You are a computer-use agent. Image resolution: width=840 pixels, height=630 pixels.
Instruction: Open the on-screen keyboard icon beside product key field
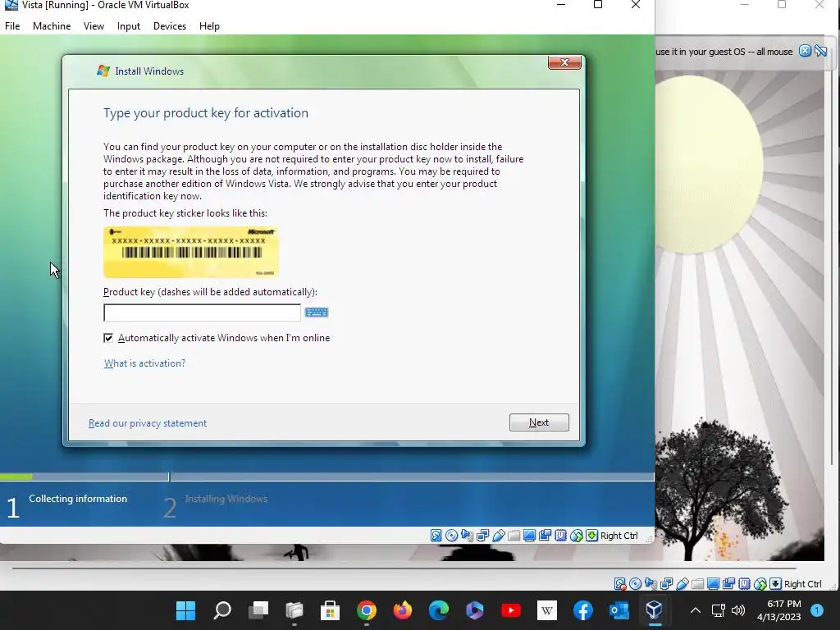317,313
